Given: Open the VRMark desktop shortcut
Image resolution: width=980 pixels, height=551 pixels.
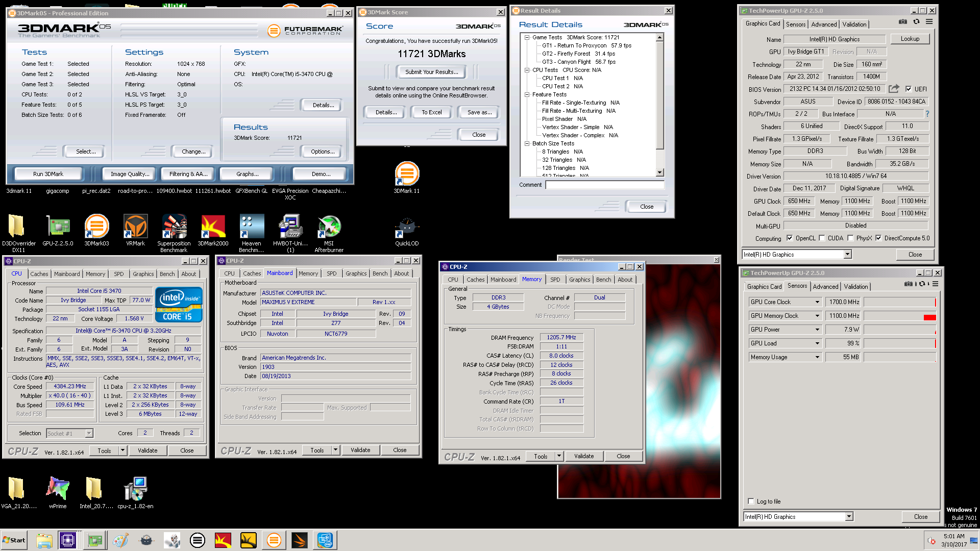Looking at the screenshot, I should click(135, 226).
